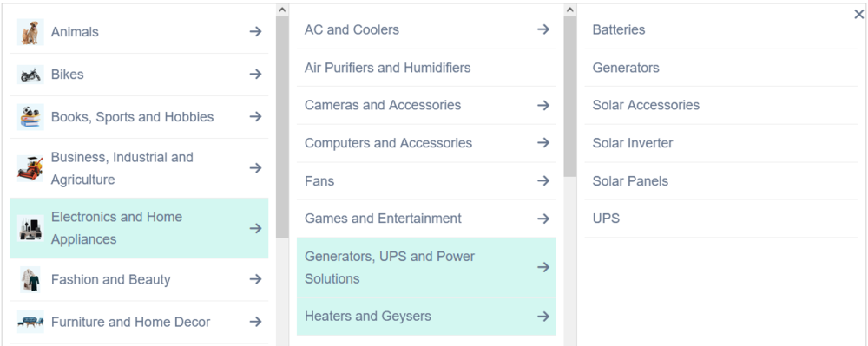Choose Books, Sports and Hobbies label
Screen dimensions: 868x346
click(x=132, y=117)
